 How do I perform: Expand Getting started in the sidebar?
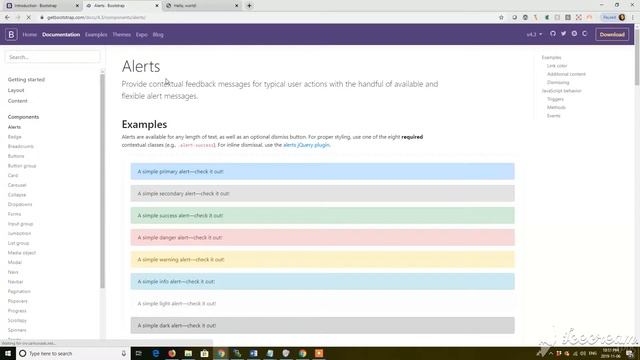coord(26,80)
